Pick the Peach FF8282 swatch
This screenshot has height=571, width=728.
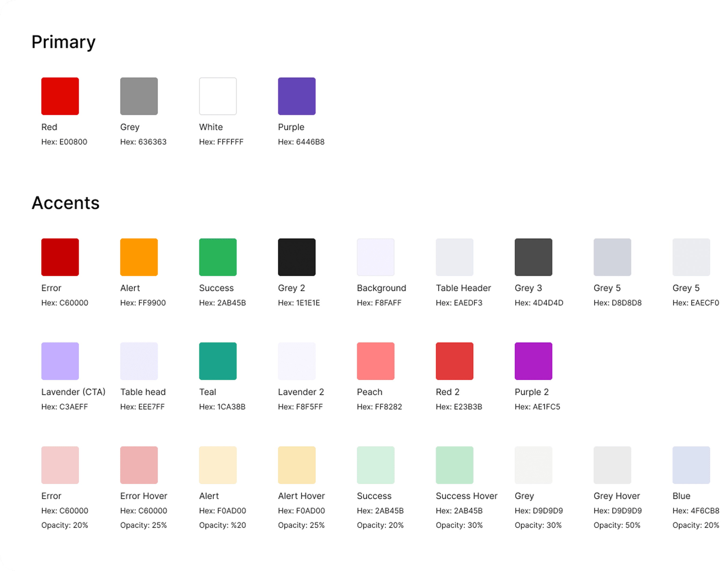pos(375,361)
